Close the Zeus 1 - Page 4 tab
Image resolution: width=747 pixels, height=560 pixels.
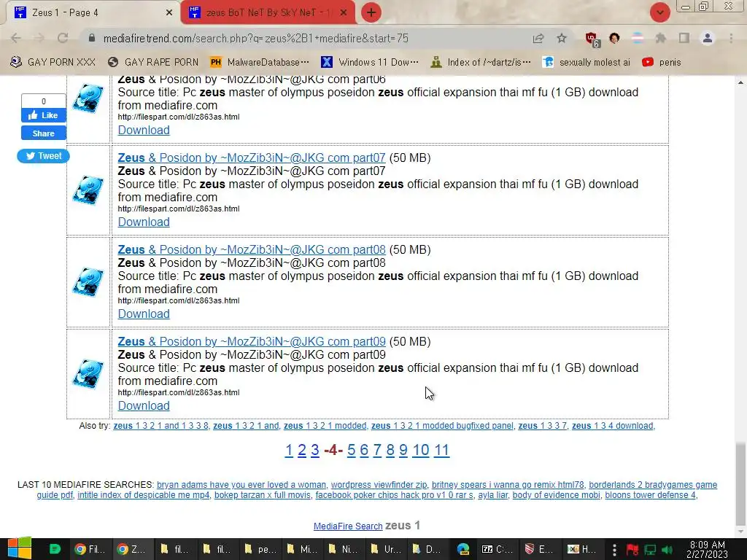click(x=169, y=13)
